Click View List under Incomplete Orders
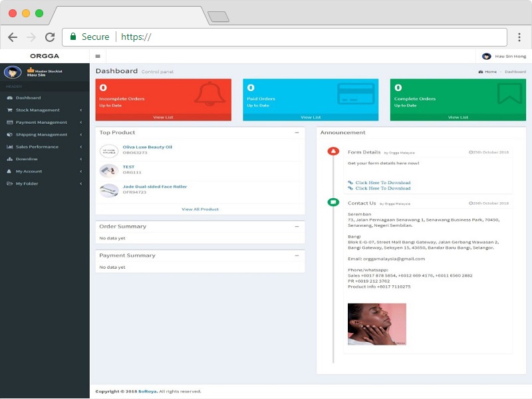The width and height of the screenshot is (532, 399). tap(163, 117)
